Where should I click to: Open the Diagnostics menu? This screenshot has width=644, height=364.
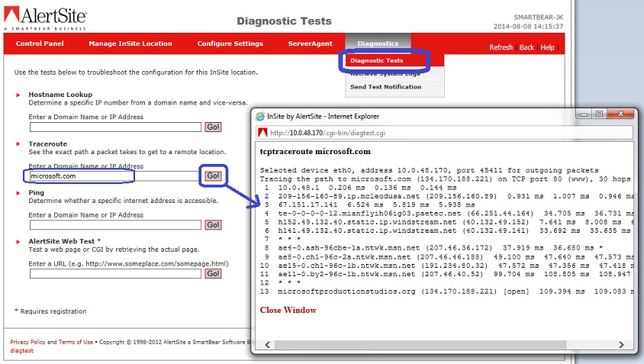click(378, 43)
